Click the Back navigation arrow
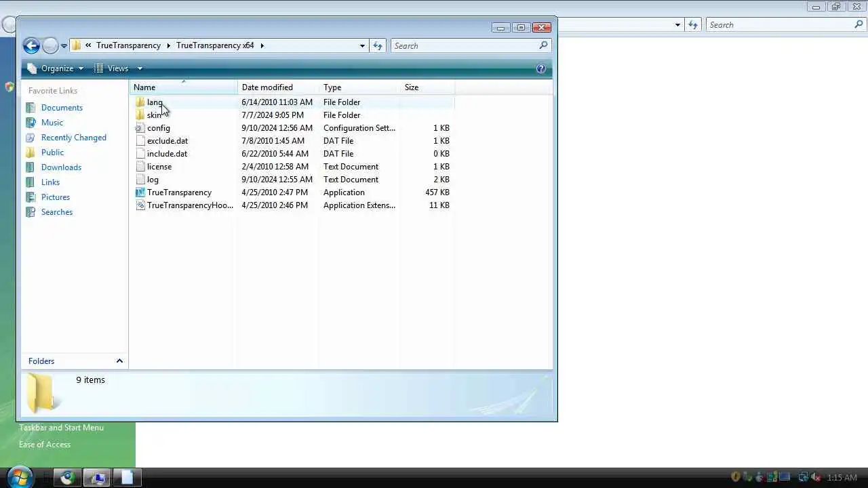868x488 pixels. [31, 45]
